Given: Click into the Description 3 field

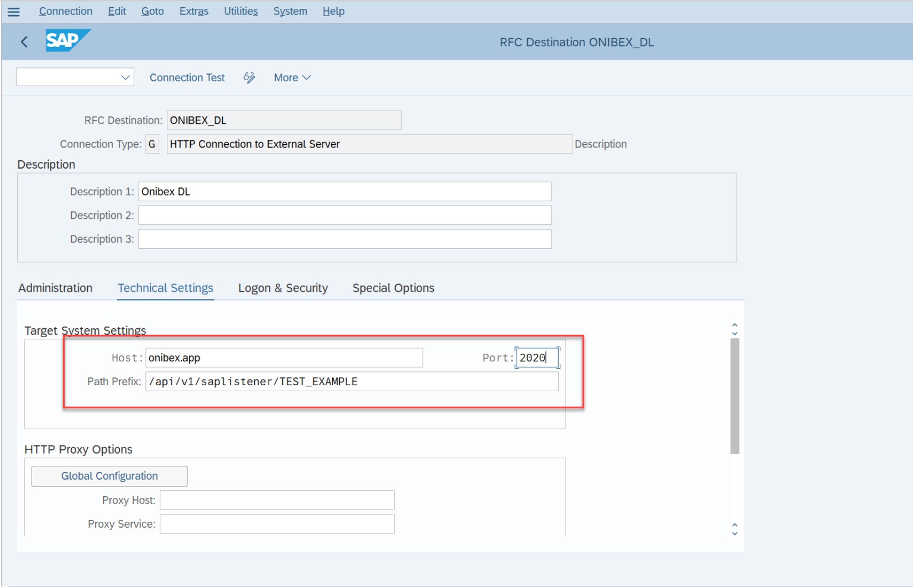Looking at the screenshot, I should 344,239.
